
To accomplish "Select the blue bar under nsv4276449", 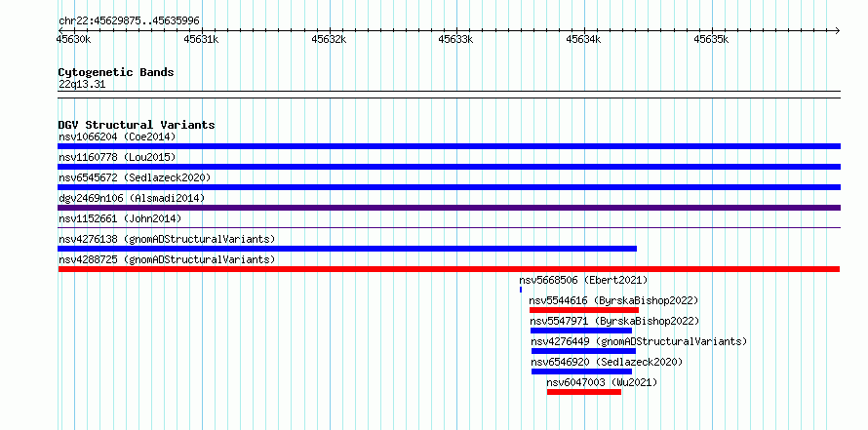I will (x=583, y=351).
